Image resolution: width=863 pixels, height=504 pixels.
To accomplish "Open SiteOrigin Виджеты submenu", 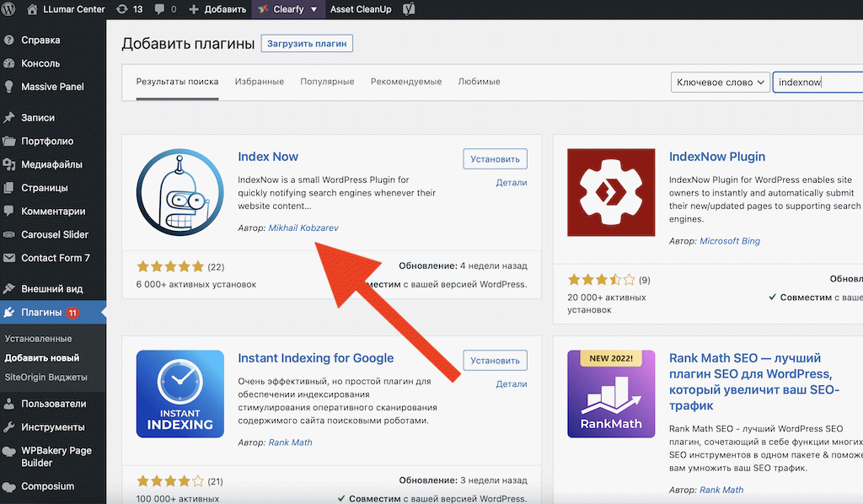I will tap(46, 377).
